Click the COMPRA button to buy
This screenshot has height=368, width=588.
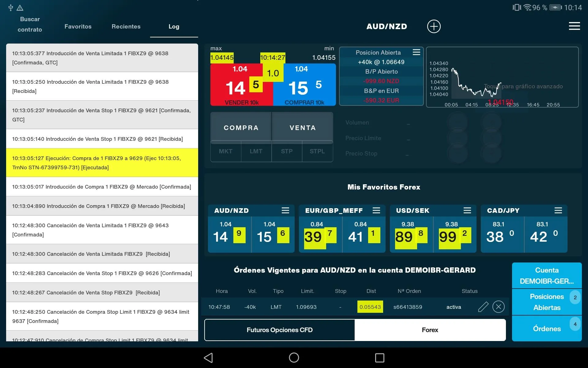click(242, 127)
